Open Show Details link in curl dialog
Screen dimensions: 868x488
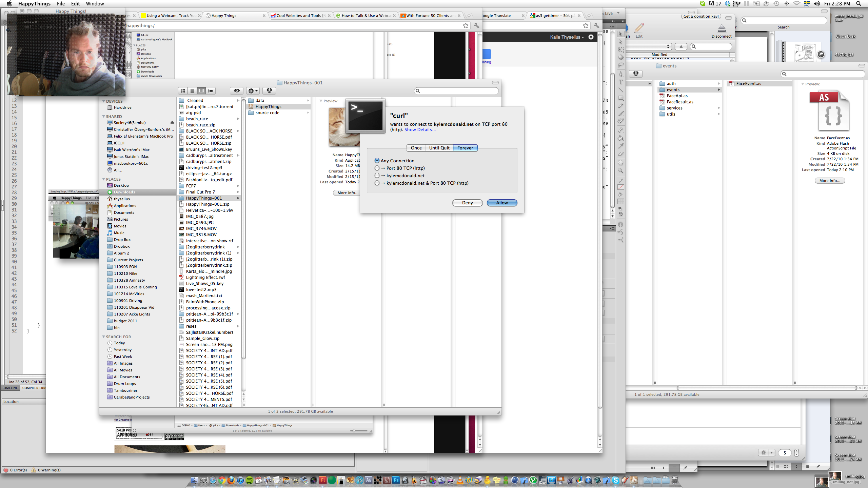pos(420,129)
